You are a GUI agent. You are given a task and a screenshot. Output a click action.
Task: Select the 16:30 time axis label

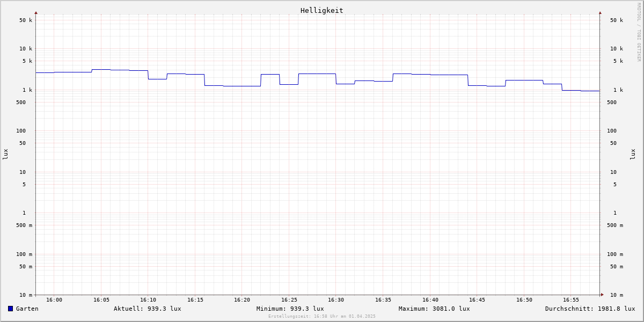pos(336,300)
